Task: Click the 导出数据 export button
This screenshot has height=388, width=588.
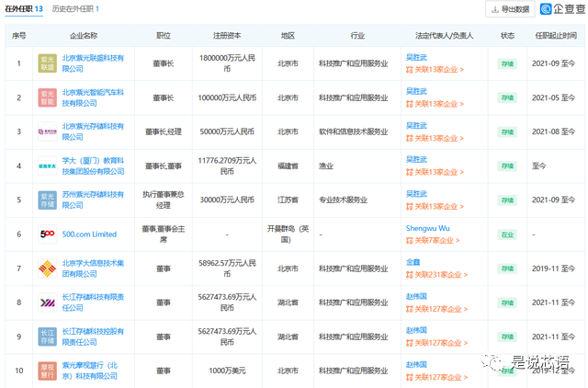Action: 511,9
